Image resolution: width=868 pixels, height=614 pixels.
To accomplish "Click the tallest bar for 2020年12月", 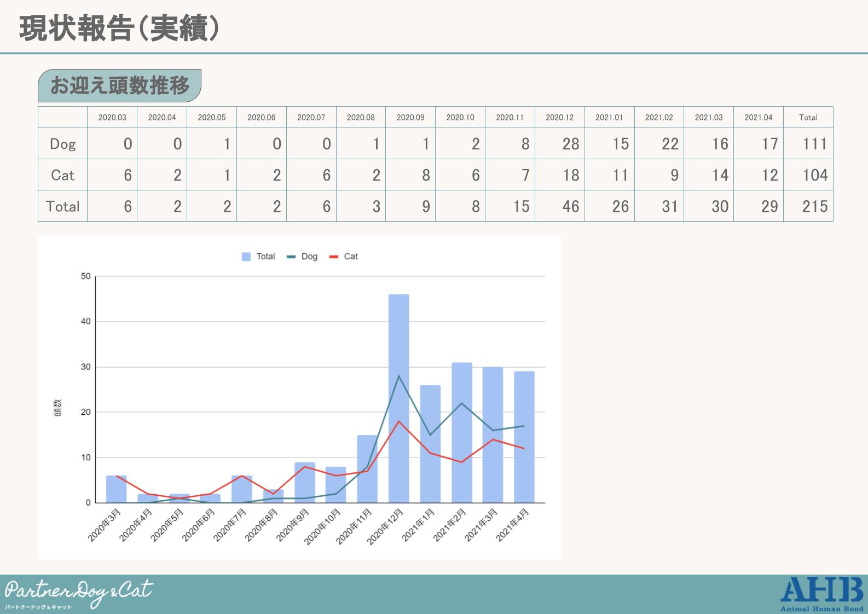I will pyautogui.click(x=398, y=398).
